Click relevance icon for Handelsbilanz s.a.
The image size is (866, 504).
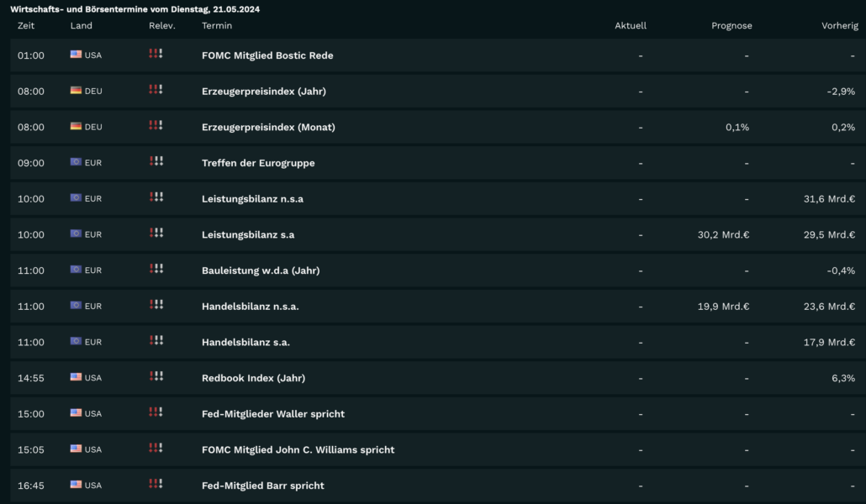tap(156, 341)
